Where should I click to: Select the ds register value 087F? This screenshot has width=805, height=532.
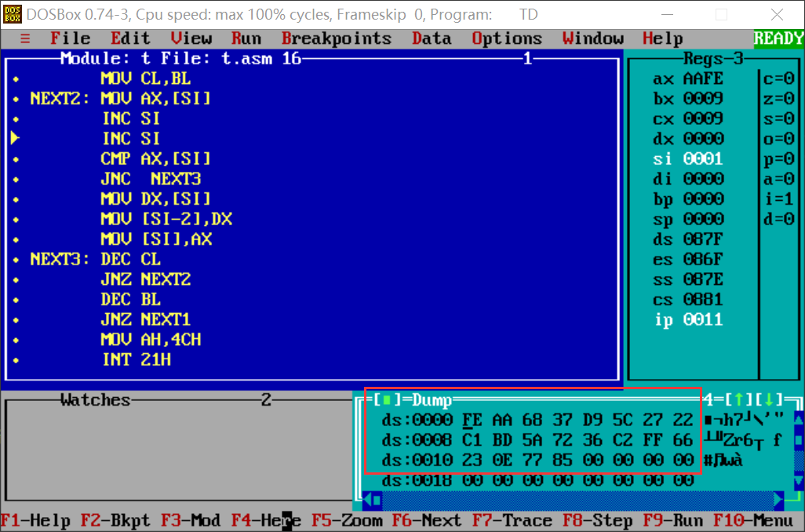click(703, 239)
